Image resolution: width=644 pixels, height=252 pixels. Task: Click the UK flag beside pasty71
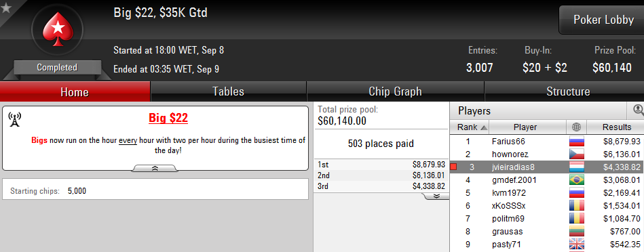click(577, 245)
